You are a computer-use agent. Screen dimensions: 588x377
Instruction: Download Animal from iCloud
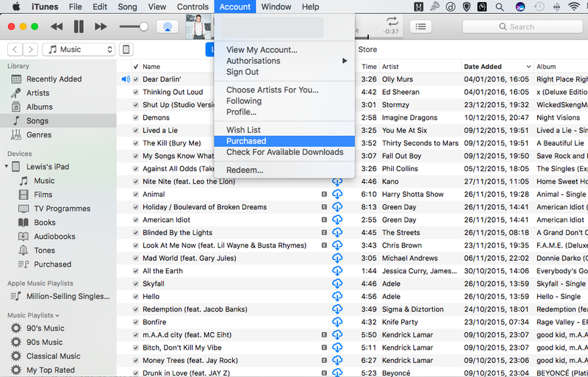point(337,194)
